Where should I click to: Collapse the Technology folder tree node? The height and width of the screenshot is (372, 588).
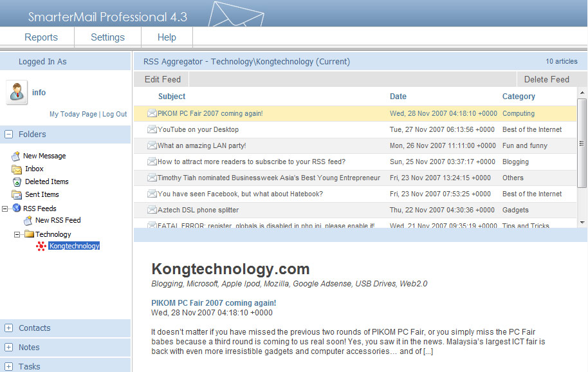coord(17,234)
